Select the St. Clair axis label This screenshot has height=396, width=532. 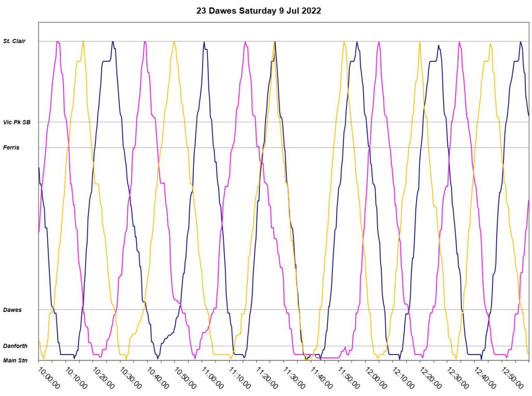tap(14, 41)
